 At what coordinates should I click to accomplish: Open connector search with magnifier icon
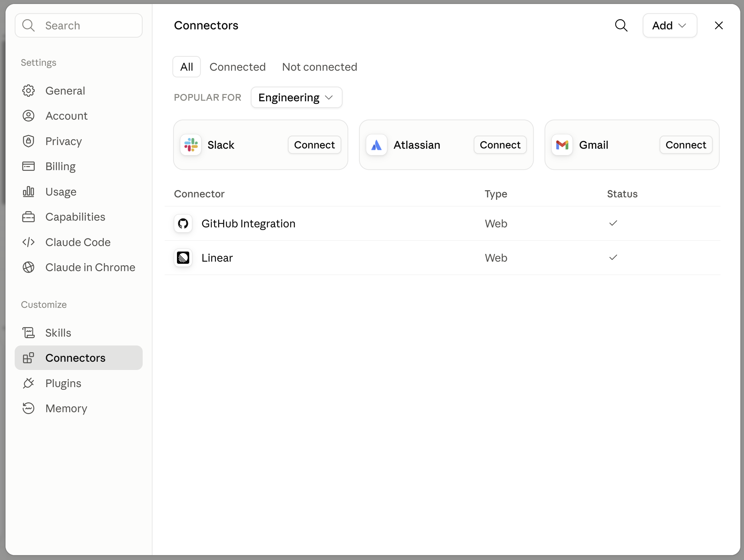(x=621, y=25)
